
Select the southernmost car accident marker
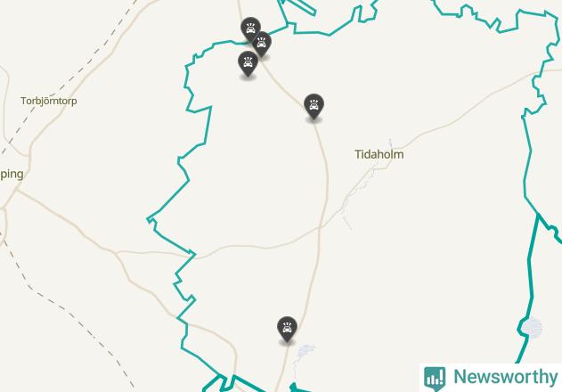[287, 329]
